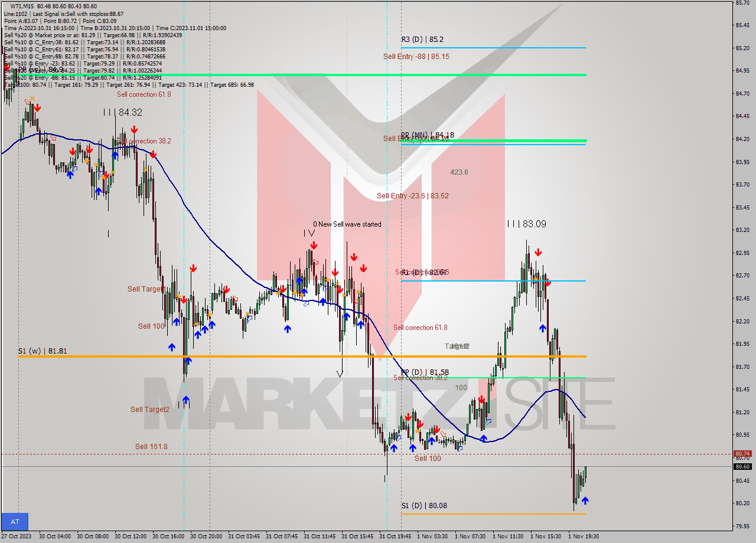This screenshot has height=543, width=756.
Task: Click 81.45 on the price scale
Action: pos(742,389)
